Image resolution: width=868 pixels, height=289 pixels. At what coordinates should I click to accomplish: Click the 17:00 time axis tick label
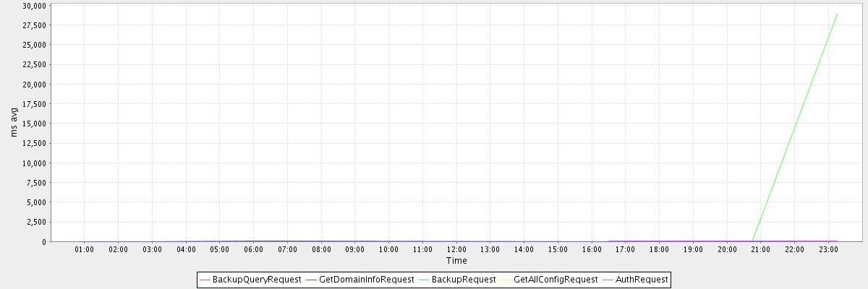point(626,250)
